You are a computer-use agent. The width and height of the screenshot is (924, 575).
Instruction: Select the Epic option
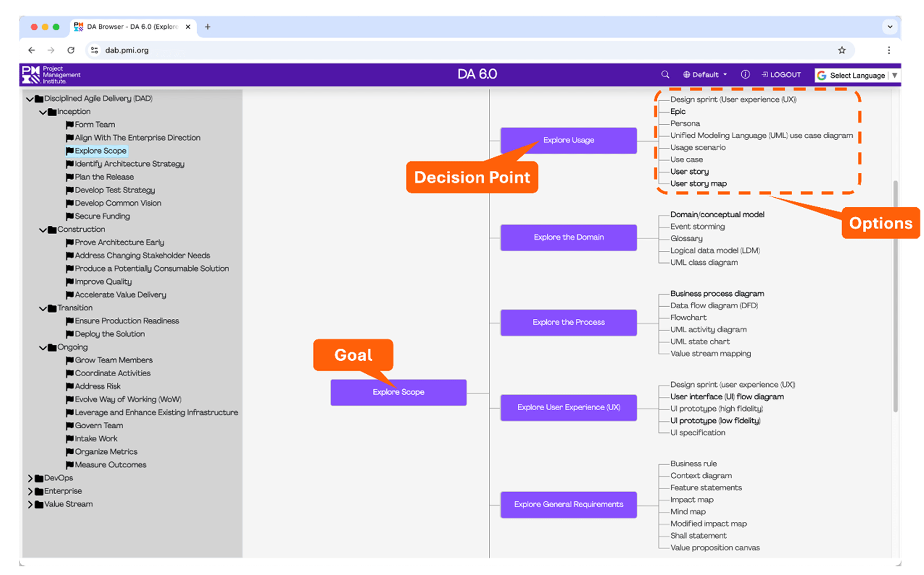point(678,112)
